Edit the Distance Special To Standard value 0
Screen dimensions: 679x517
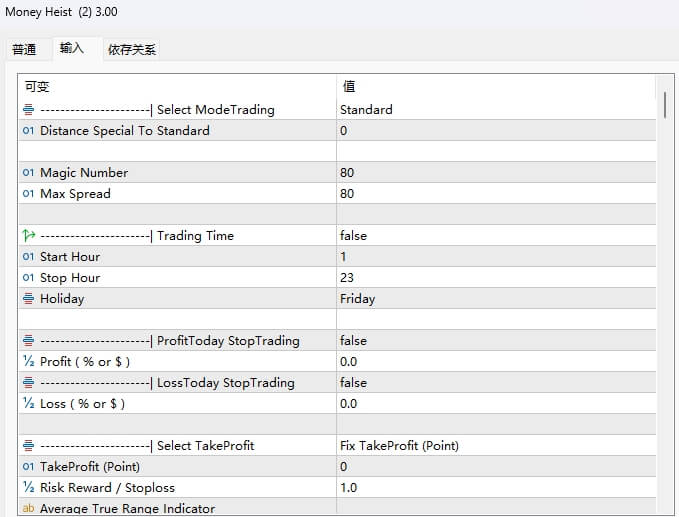coord(496,131)
